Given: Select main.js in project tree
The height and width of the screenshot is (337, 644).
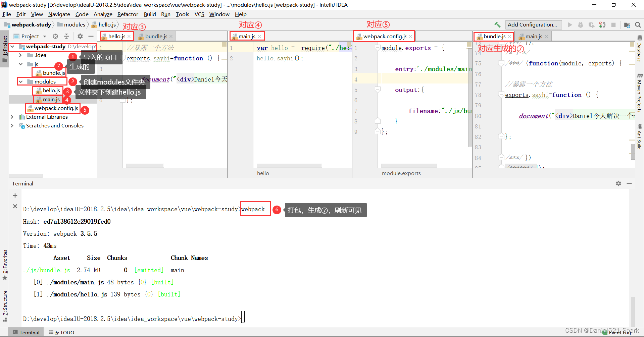Looking at the screenshot, I should (x=48, y=99).
